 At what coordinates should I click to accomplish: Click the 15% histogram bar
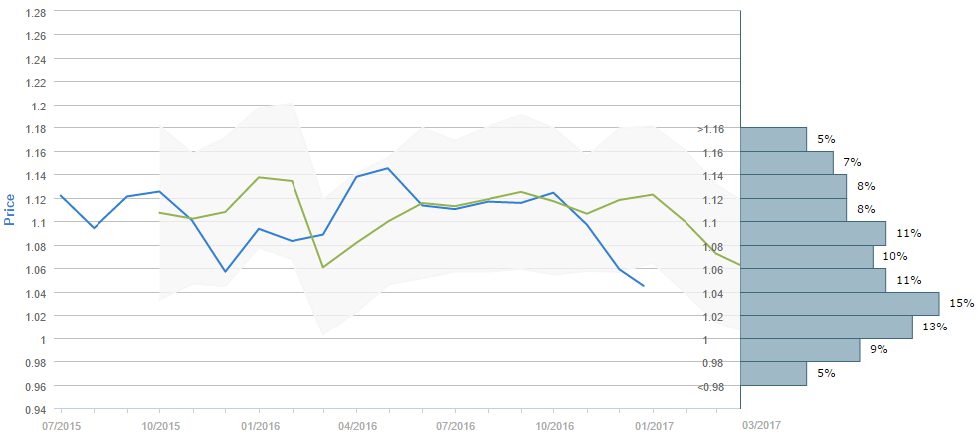pos(840,304)
